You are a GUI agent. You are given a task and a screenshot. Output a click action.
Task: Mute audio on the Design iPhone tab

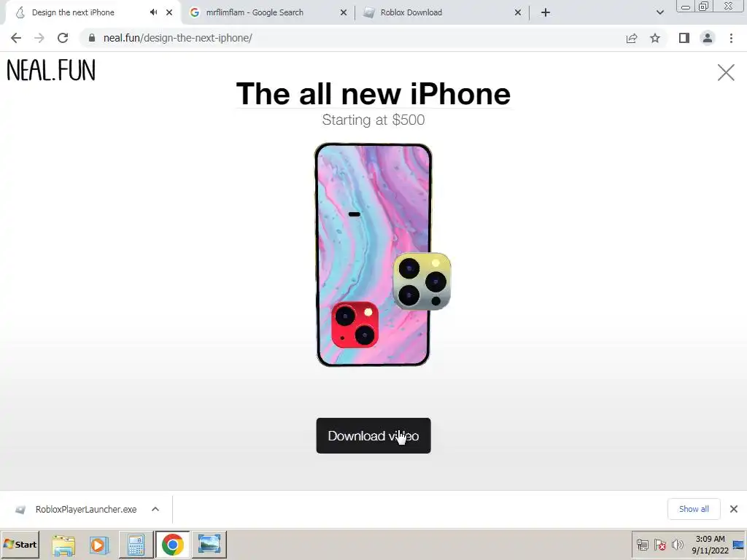[153, 12]
